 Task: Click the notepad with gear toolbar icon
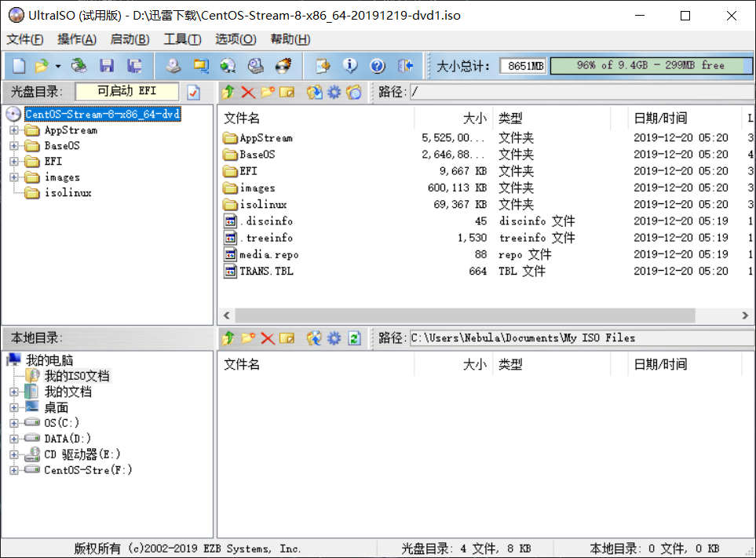(x=323, y=66)
